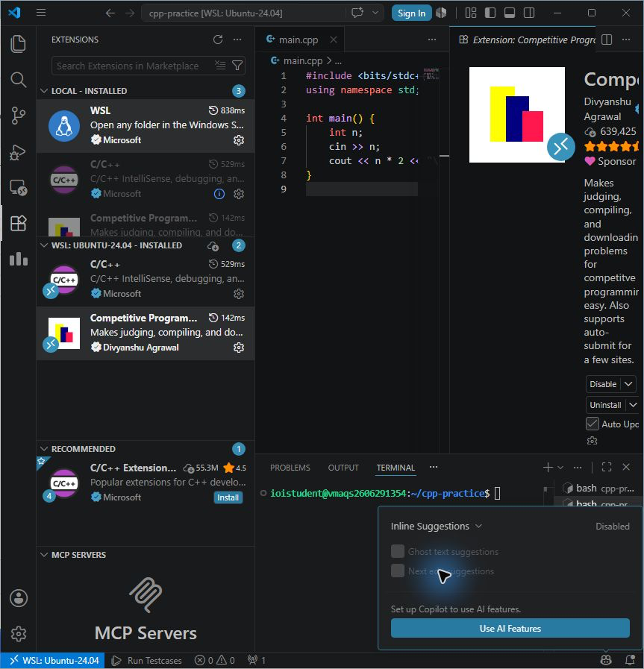
Task: Click the Search Extensions in Marketplace field
Action: 148,66
